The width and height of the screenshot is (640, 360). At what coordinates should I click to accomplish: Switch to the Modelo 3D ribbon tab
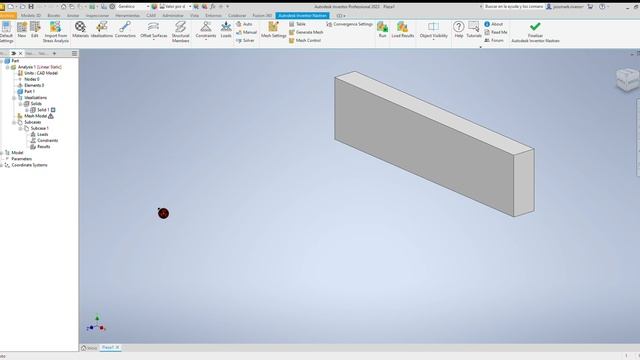pyautogui.click(x=31, y=16)
